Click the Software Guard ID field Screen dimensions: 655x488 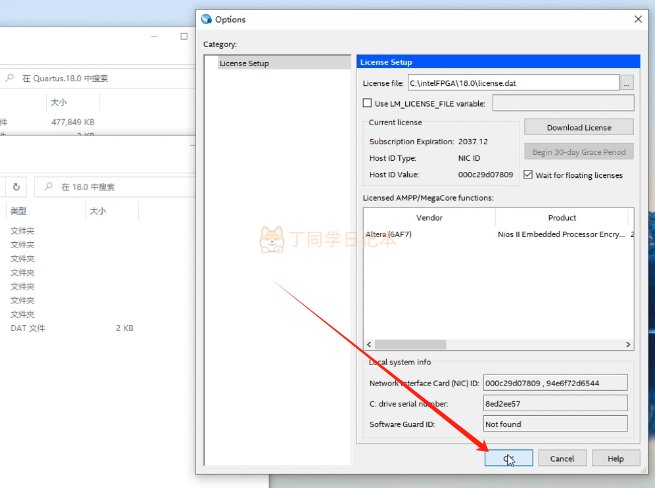(555, 424)
